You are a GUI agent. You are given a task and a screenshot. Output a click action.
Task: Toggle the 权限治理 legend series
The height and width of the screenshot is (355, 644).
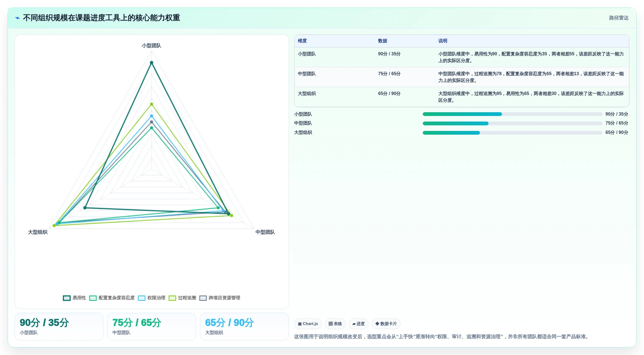pos(151,298)
